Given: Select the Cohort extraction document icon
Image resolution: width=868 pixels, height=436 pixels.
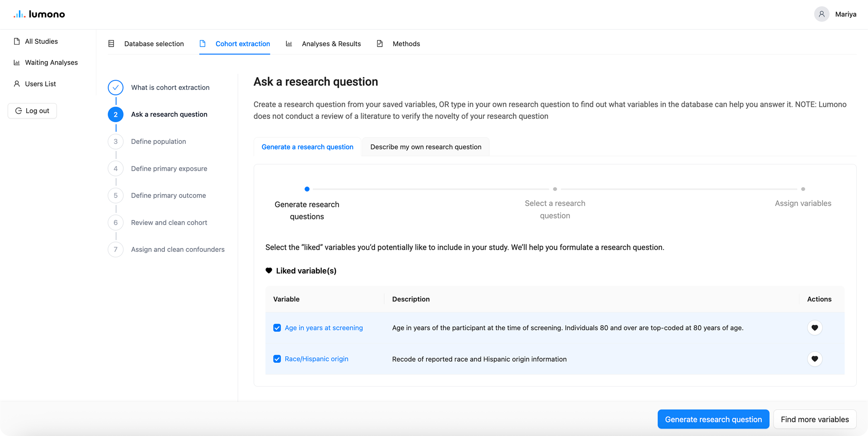Looking at the screenshot, I should coord(202,44).
